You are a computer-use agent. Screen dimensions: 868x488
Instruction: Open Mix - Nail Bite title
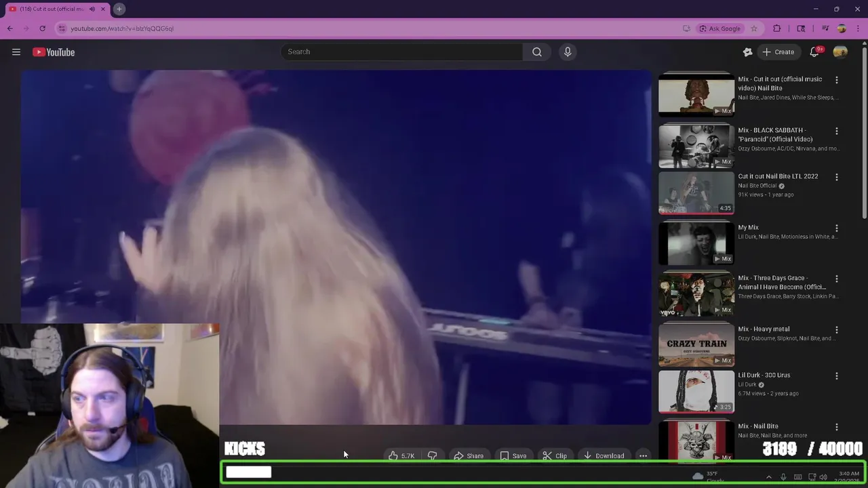point(758,426)
